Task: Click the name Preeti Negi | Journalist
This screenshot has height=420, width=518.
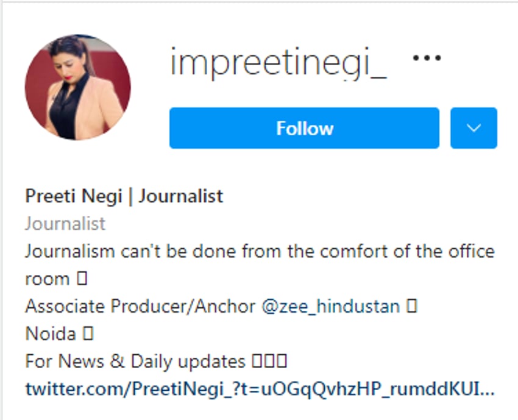Action: click(x=123, y=196)
